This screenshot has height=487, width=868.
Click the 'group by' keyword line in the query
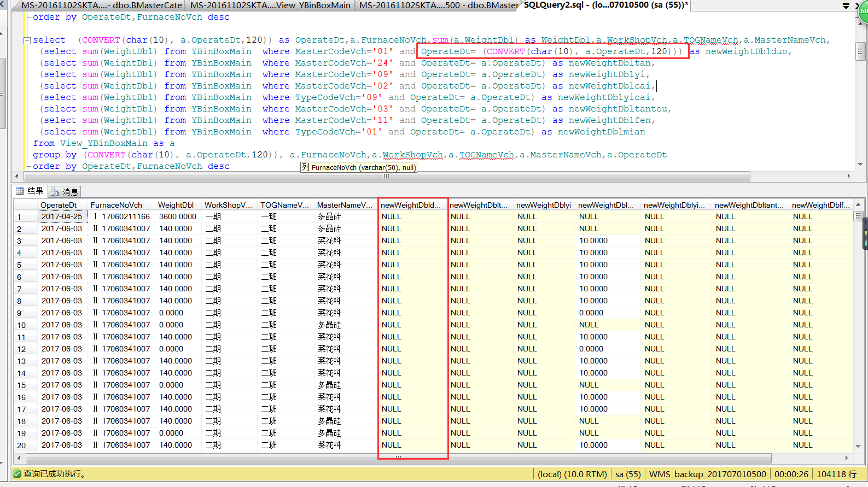tap(55, 155)
